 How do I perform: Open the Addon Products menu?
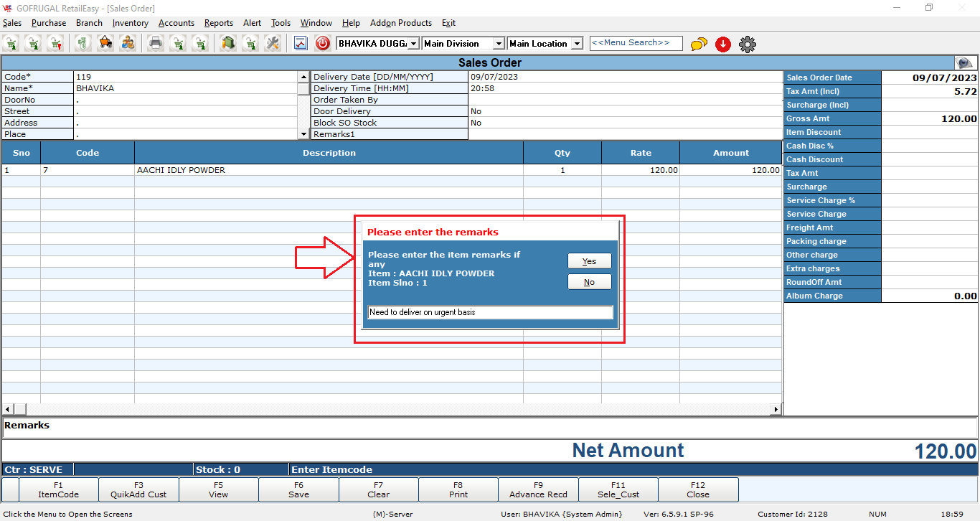point(401,23)
